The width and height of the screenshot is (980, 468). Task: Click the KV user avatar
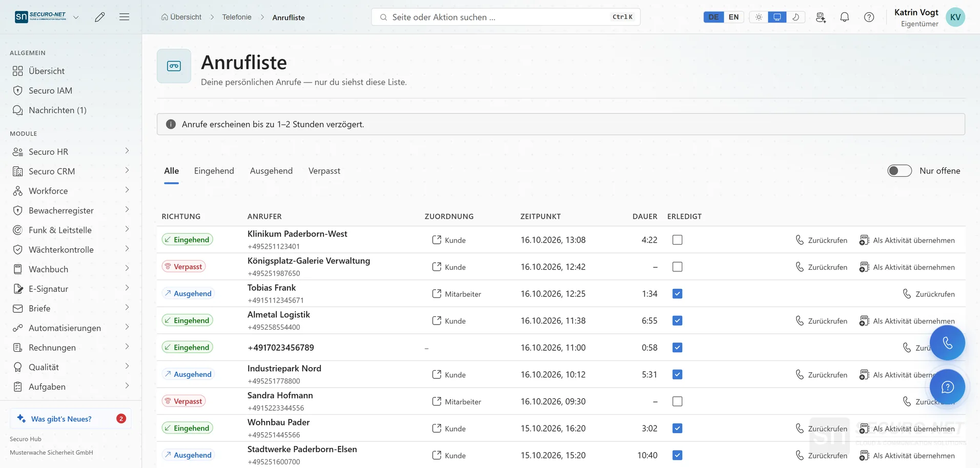[x=955, y=17]
